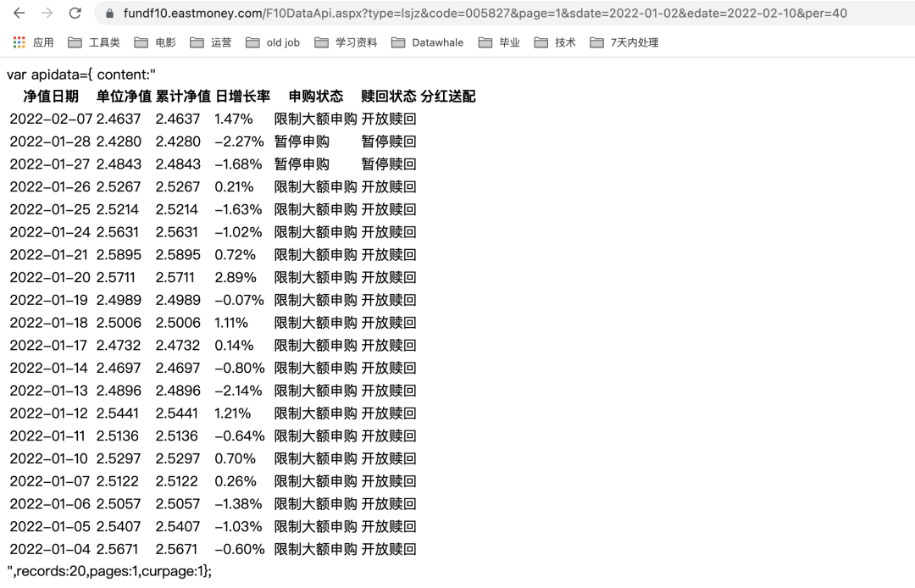Click date cell 2022-01-17
The height and width of the screenshot is (588, 915).
pos(48,346)
